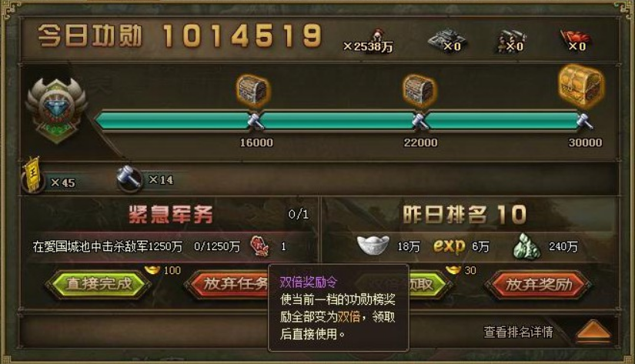Click the red 放弃奖励 button
Screen dimensions: 635x364
539,284
